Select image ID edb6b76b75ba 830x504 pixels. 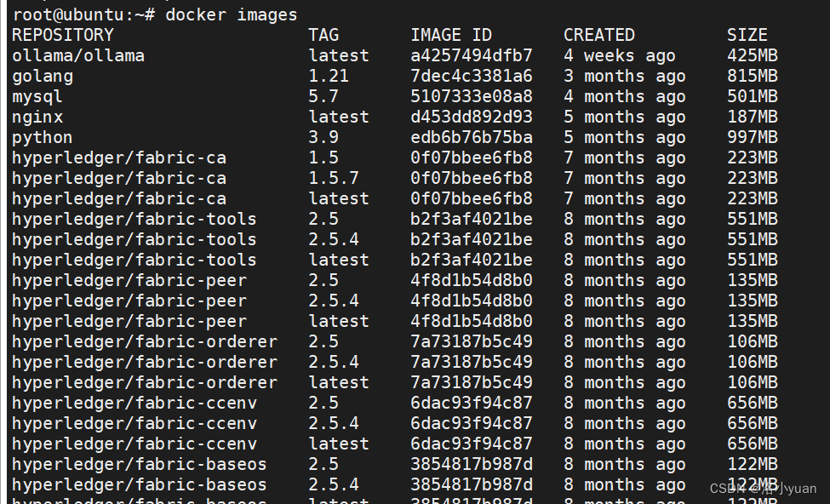[x=472, y=138]
